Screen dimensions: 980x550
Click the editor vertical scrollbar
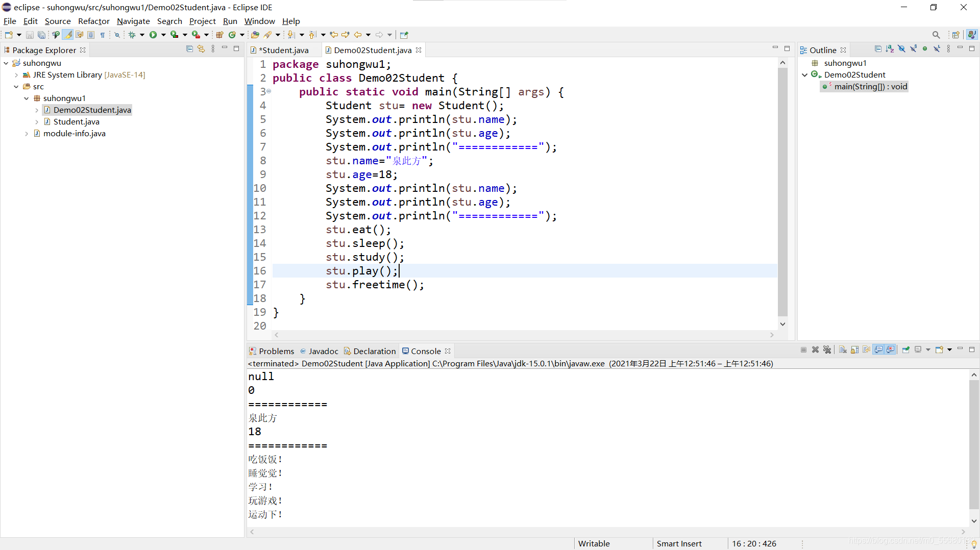[x=782, y=193]
